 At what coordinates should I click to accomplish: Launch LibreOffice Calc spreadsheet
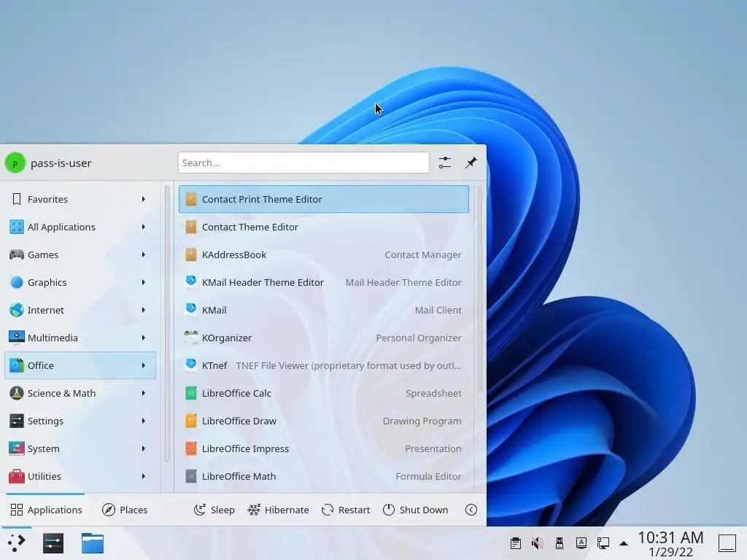pyautogui.click(x=323, y=393)
